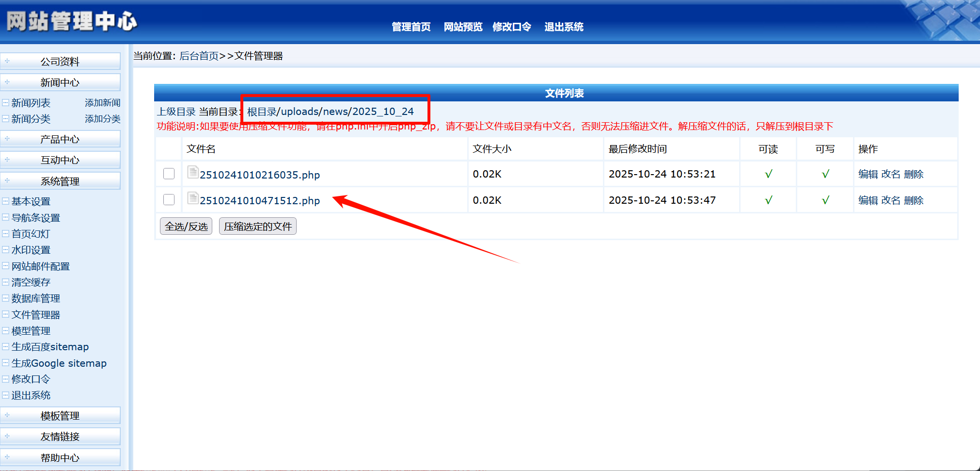Click the plus icon beside 模板管理
The image size is (980, 471).
pos(7,415)
